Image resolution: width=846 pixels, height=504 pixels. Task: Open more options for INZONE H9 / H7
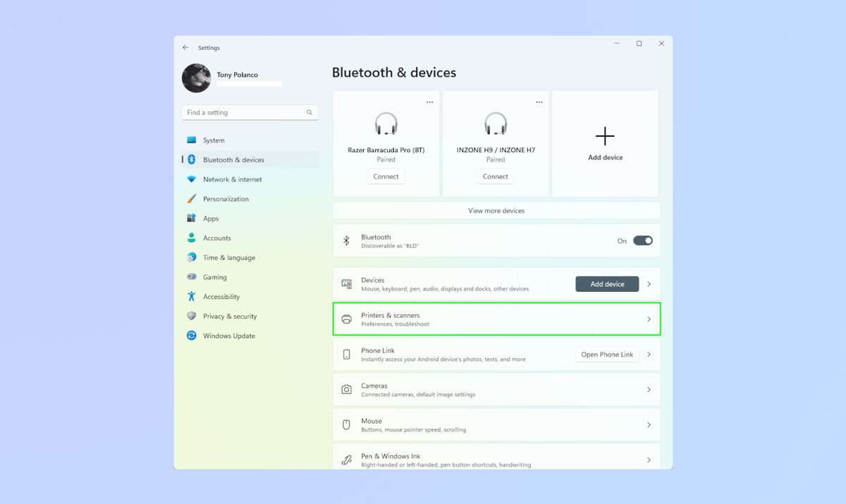[x=539, y=102]
